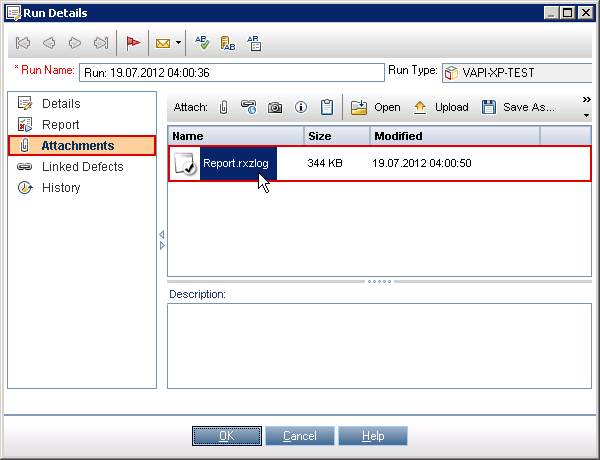This screenshot has width=600, height=460.
Task: Close the Run Details window
Action: pos(586,13)
